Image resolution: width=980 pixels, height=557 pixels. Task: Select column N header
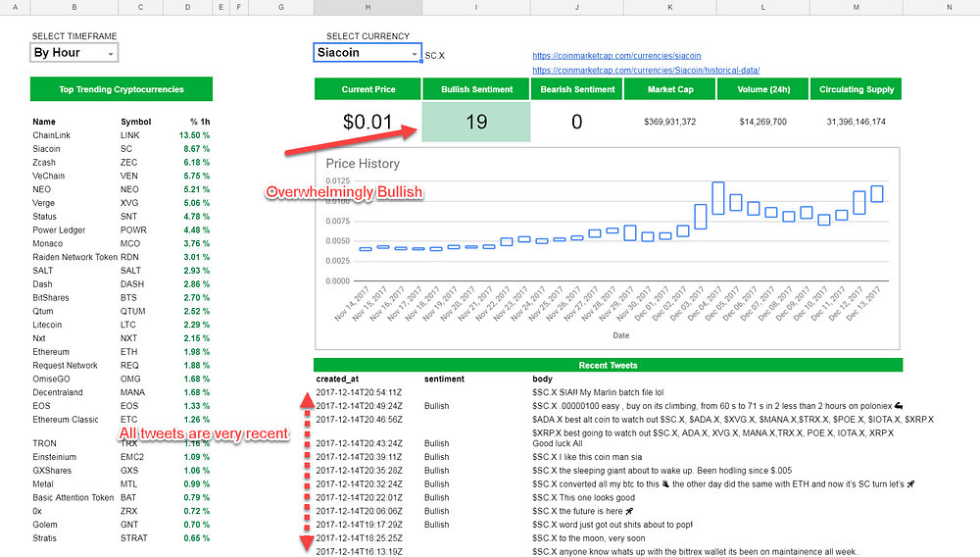tap(949, 7)
